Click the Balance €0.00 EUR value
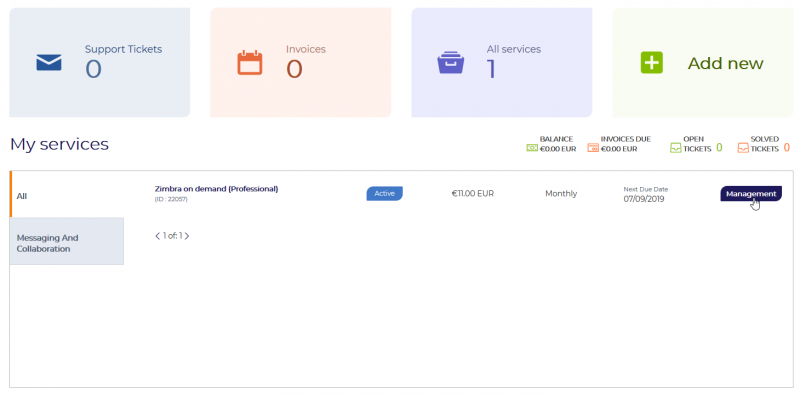The width and height of the screenshot is (800, 397). (x=558, y=150)
